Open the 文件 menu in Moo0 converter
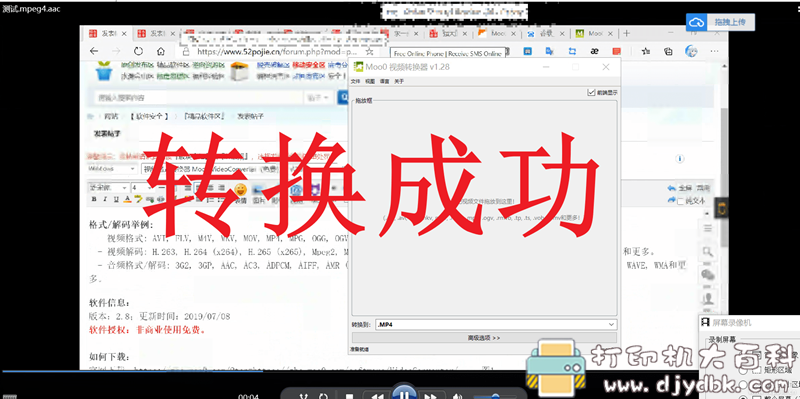The image size is (800, 399). click(356, 82)
